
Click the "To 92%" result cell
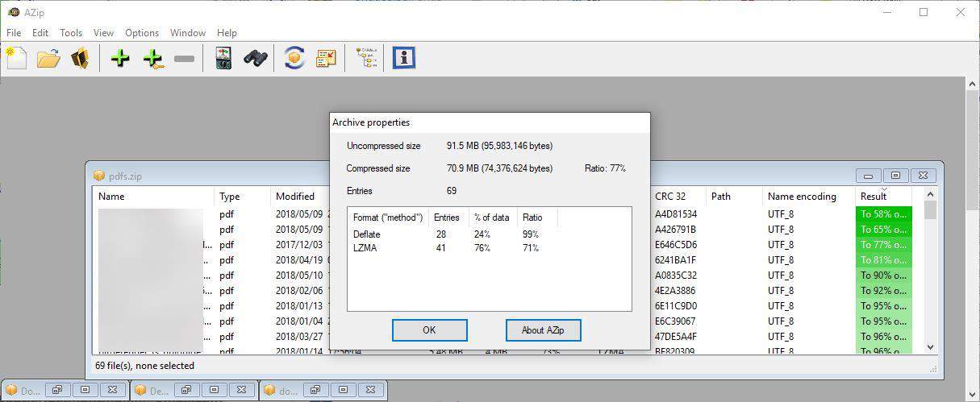[883, 291]
